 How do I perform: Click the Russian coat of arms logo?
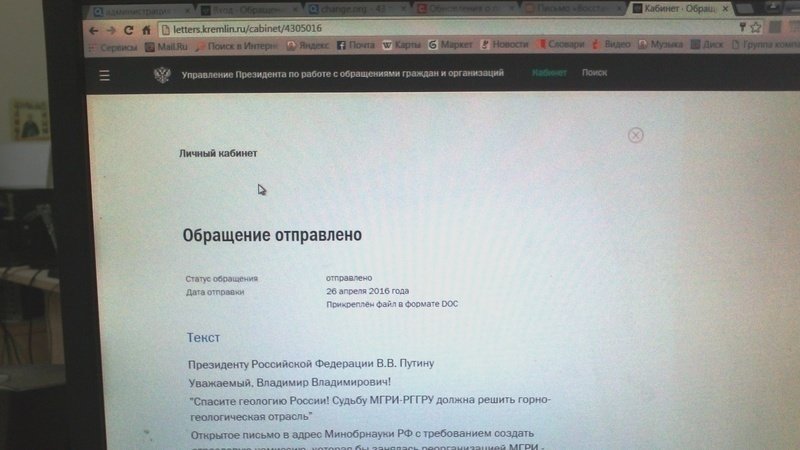pos(161,75)
